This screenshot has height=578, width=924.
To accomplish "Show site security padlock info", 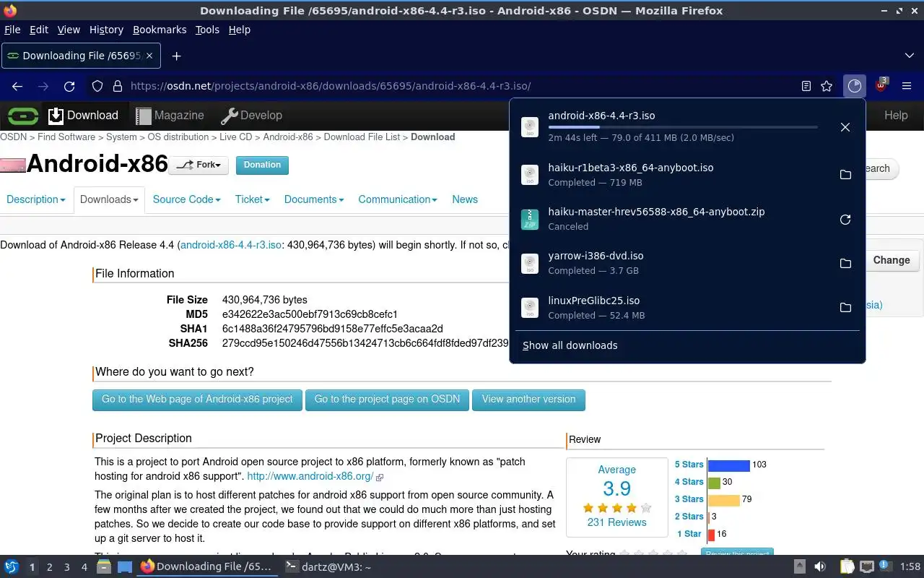I will coord(118,86).
